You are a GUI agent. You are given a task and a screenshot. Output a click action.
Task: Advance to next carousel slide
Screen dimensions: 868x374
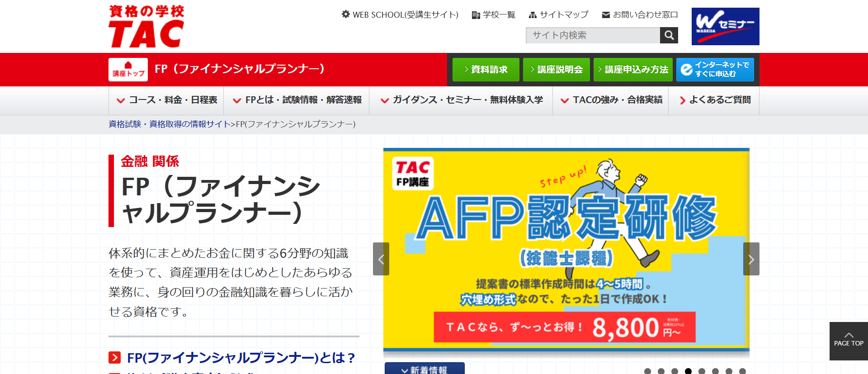(751, 259)
